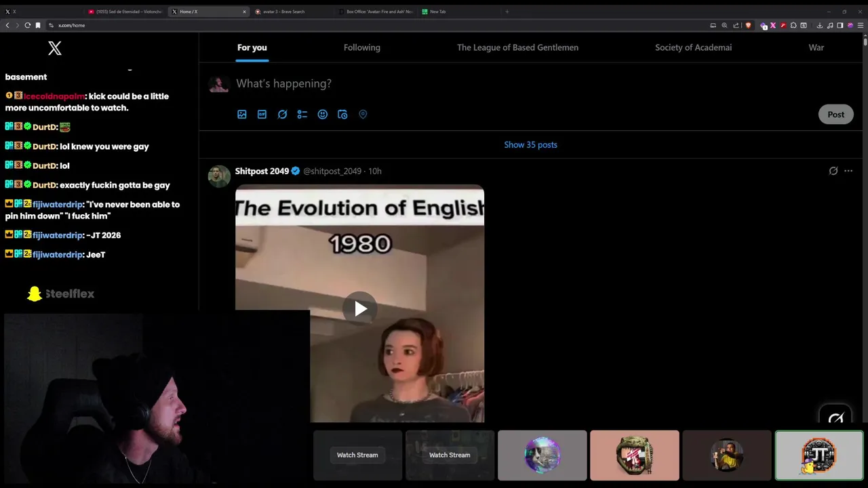Schedule the post with calendar icon

click(342, 115)
